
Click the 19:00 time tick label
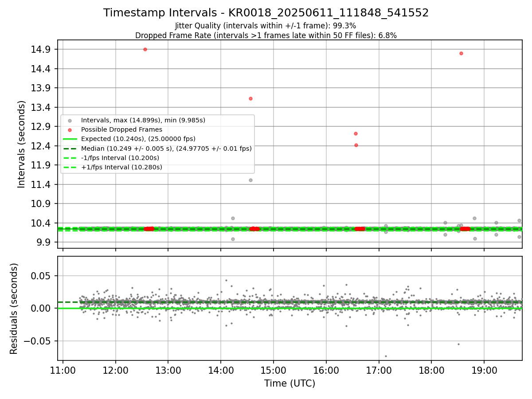pos(484,370)
